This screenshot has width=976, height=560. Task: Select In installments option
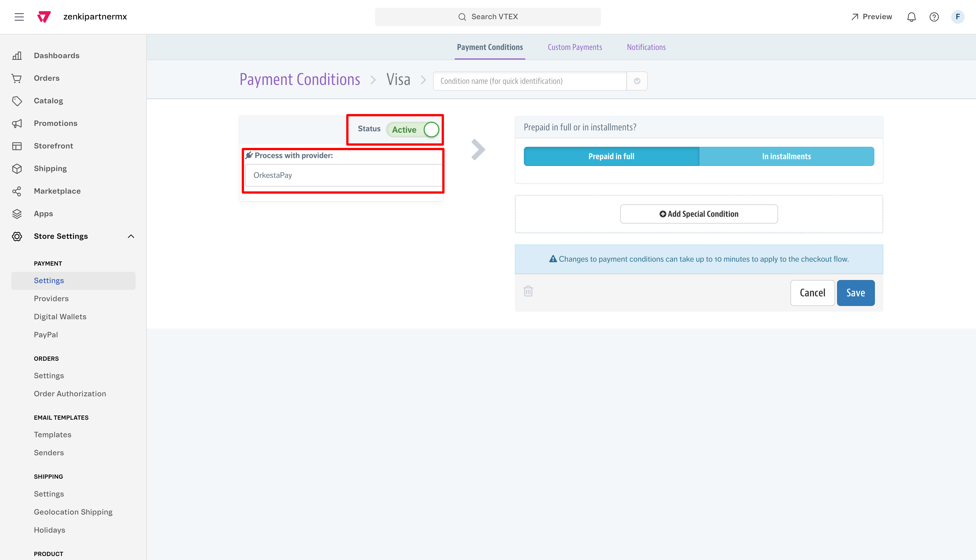(786, 156)
